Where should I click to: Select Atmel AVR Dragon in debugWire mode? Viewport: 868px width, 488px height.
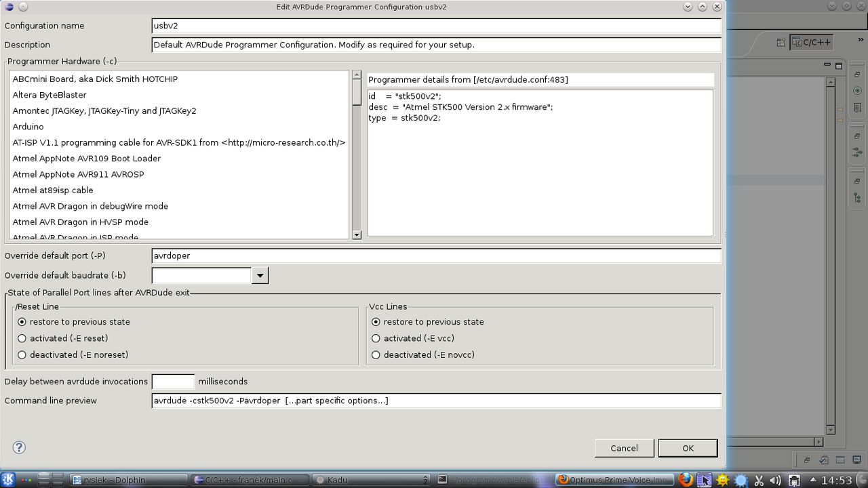pos(180,206)
